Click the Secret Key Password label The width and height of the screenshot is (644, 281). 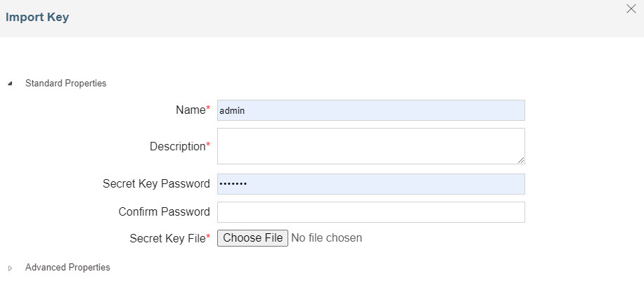click(156, 184)
